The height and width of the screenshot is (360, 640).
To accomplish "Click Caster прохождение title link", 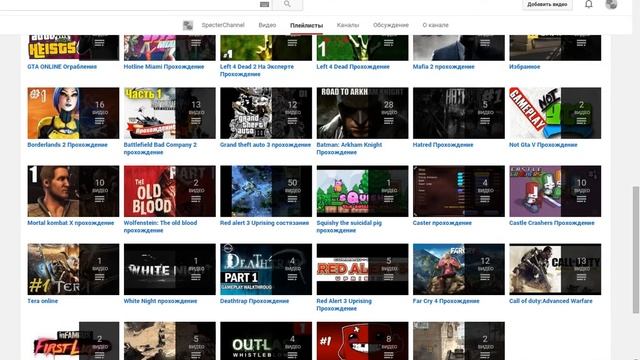I will click(x=442, y=223).
